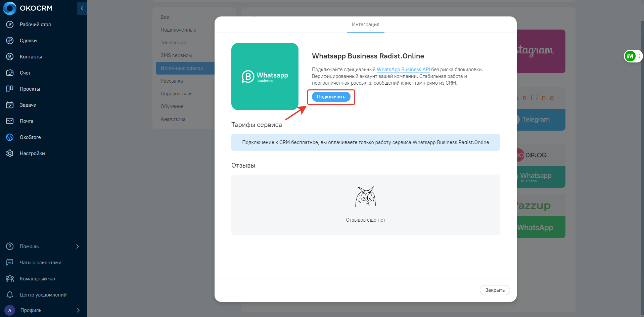Open the Настройки gear icon
This screenshot has width=644, height=317.
[x=10, y=153]
